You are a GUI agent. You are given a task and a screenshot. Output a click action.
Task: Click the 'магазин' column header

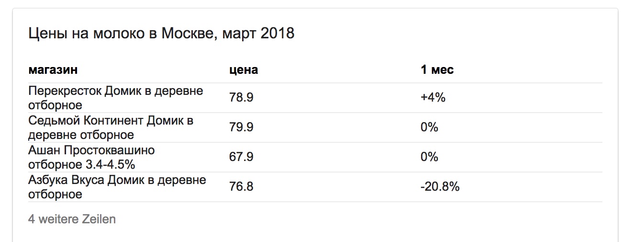[x=53, y=70]
